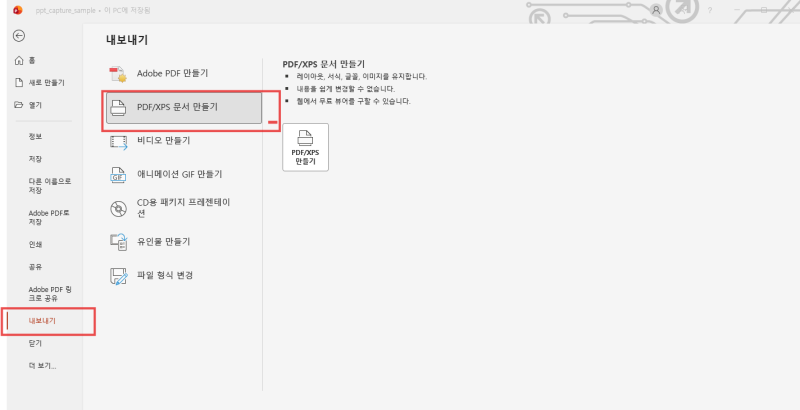The width and height of the screenshot is (800, 410).
Task: Select 새로 만들기 in the sidebar
Action: (46, 83)
